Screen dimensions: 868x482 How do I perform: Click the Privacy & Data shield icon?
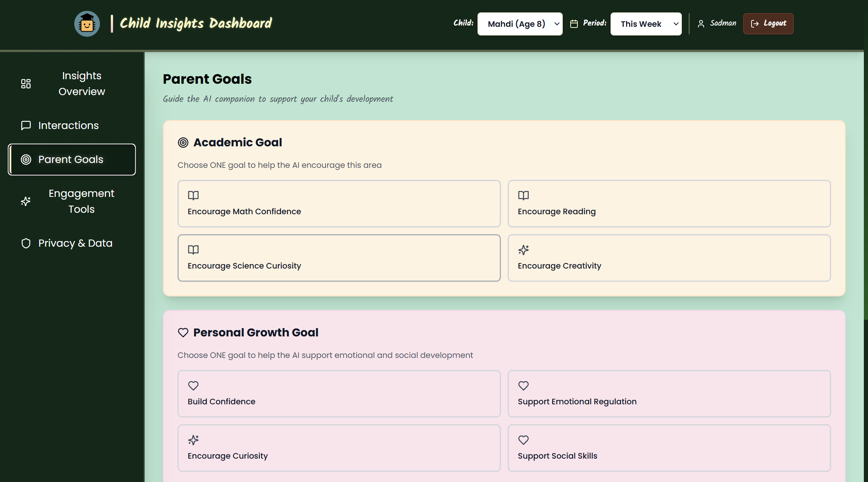coord(26,243)
